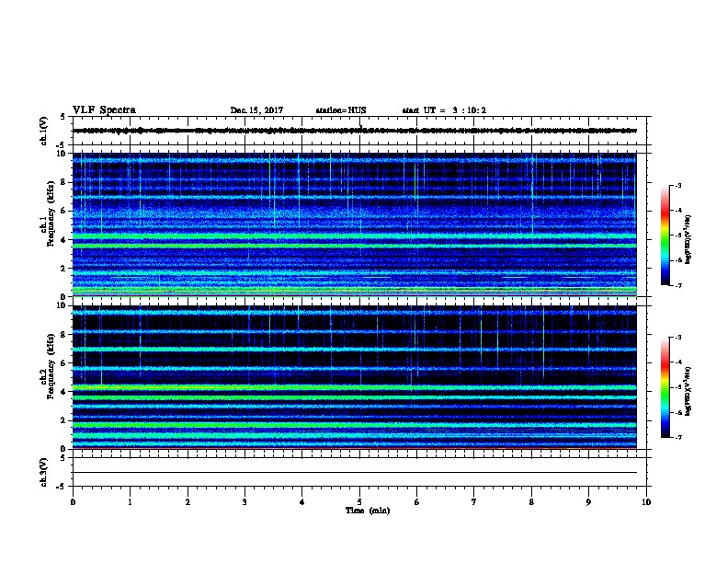This screenshot has width=728, height=563.
Task: Click the "ch.1(V)" waveform axis label
Action: click(x=43, y=131)
